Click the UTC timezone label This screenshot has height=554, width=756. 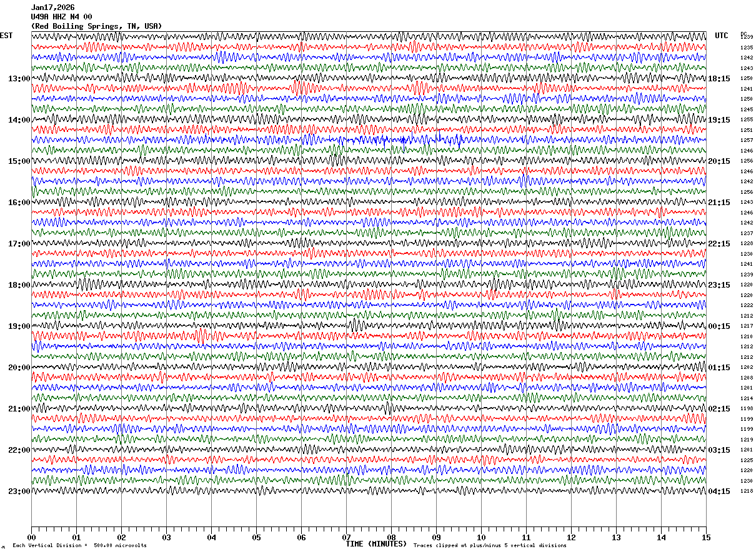tap(722, 36)
